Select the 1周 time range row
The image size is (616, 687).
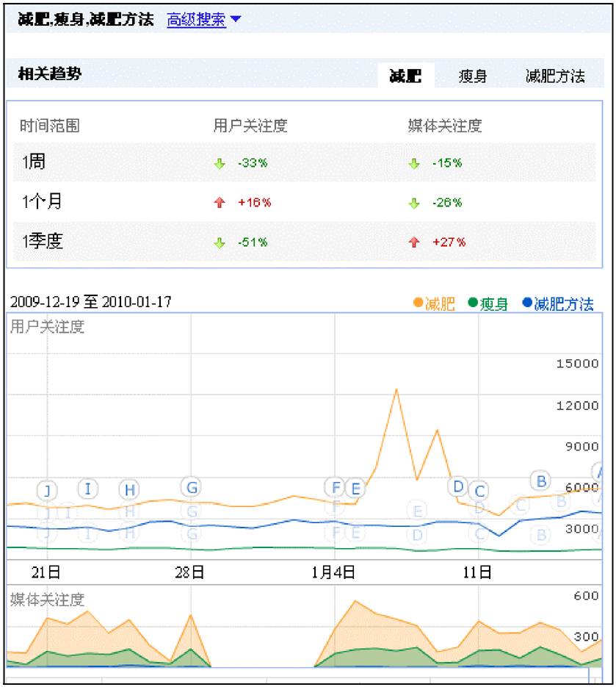[x=304, y=162]
